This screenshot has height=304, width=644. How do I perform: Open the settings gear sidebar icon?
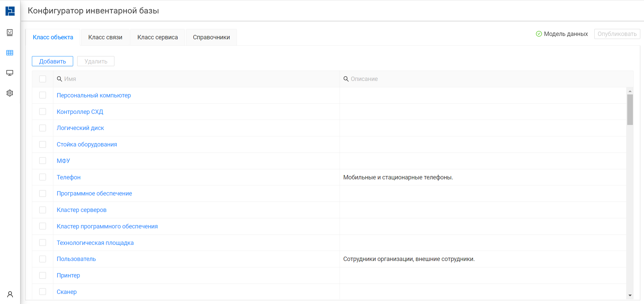click(x=10, y=93)
